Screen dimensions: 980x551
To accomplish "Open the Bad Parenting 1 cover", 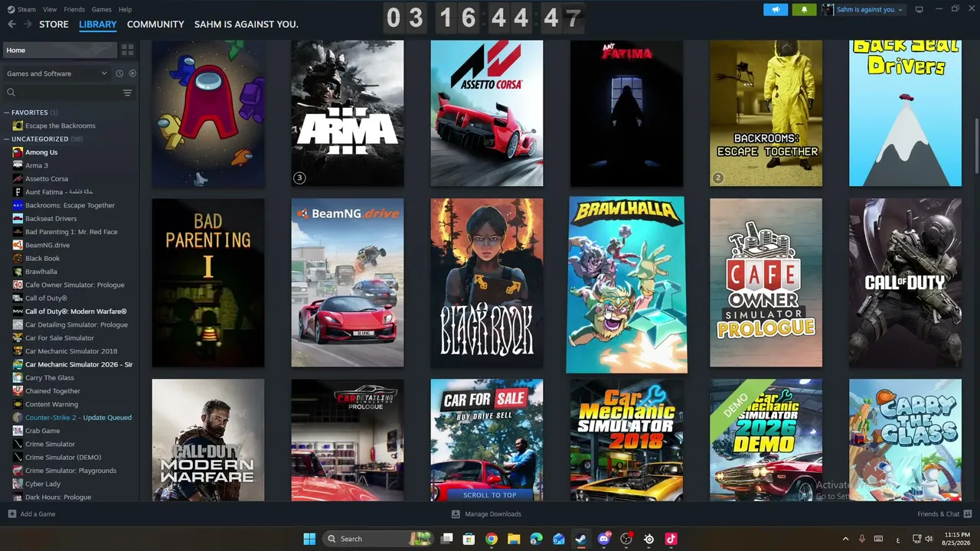I will tap(208, 282).
